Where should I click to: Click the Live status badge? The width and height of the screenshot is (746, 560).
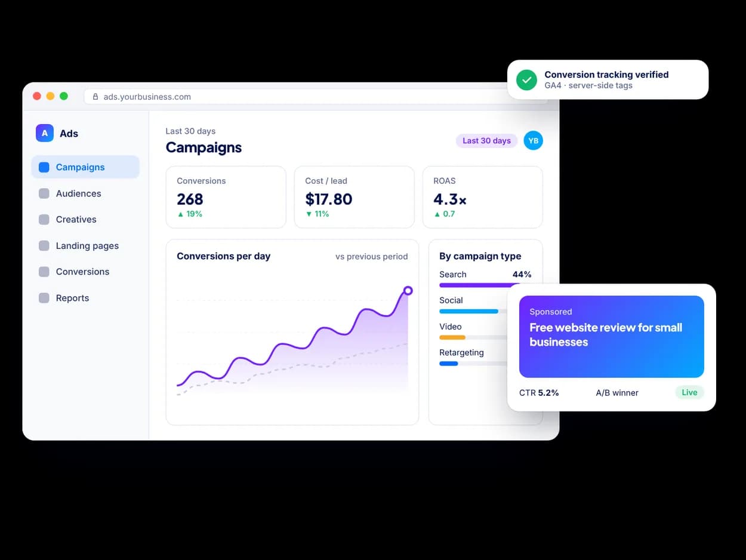689,392
